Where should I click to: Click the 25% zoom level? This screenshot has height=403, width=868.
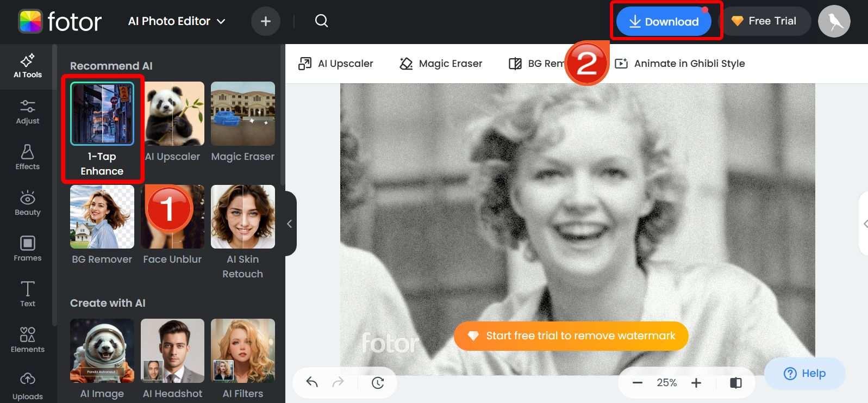click(x=667, y=383)
